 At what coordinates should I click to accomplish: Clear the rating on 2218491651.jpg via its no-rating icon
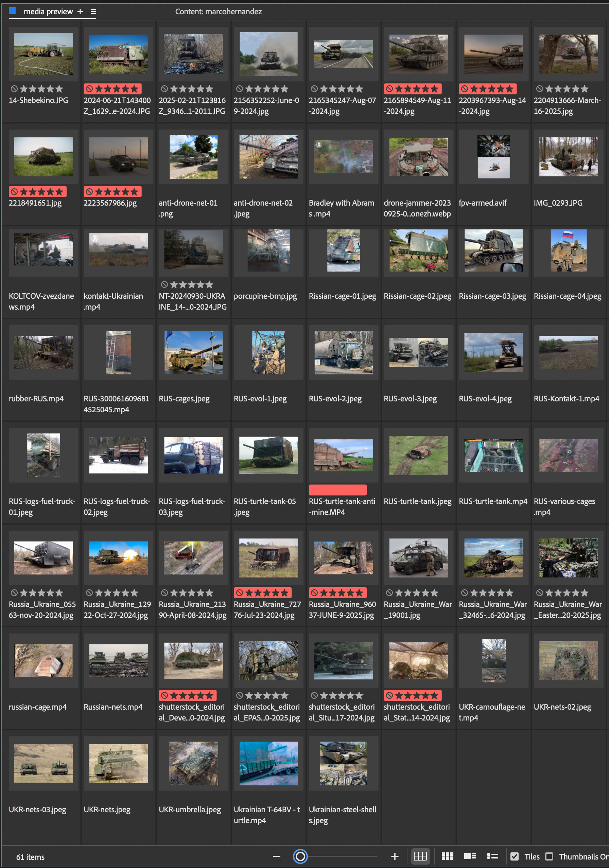pyautogui.click(x=14, y=192)
